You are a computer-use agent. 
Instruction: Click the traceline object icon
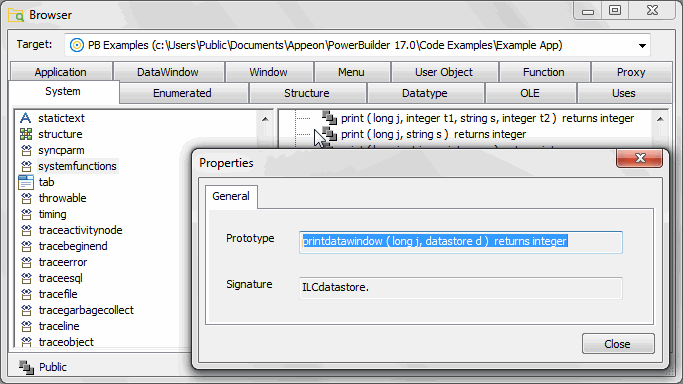click(x=26, y=326)
